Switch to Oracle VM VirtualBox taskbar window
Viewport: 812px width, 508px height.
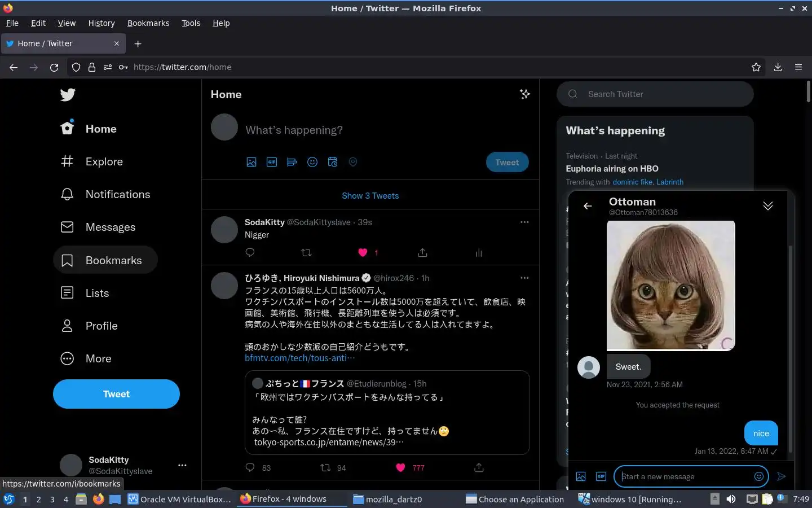pos(179,499)
